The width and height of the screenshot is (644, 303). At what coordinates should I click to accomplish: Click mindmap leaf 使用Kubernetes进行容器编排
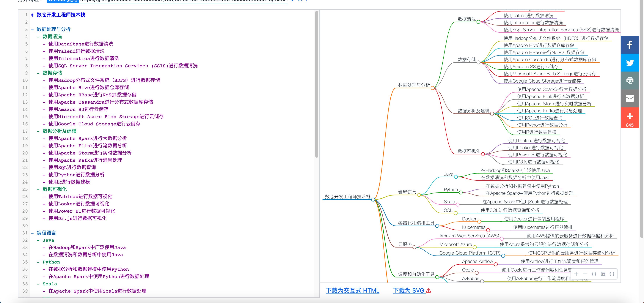[x=543, y=227]
